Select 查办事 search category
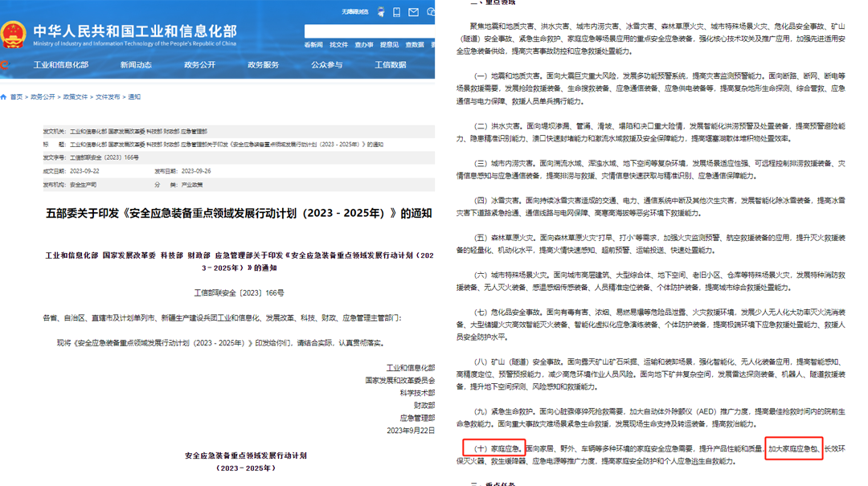Viewport: 868px width, 486px height. pos(364,45)
